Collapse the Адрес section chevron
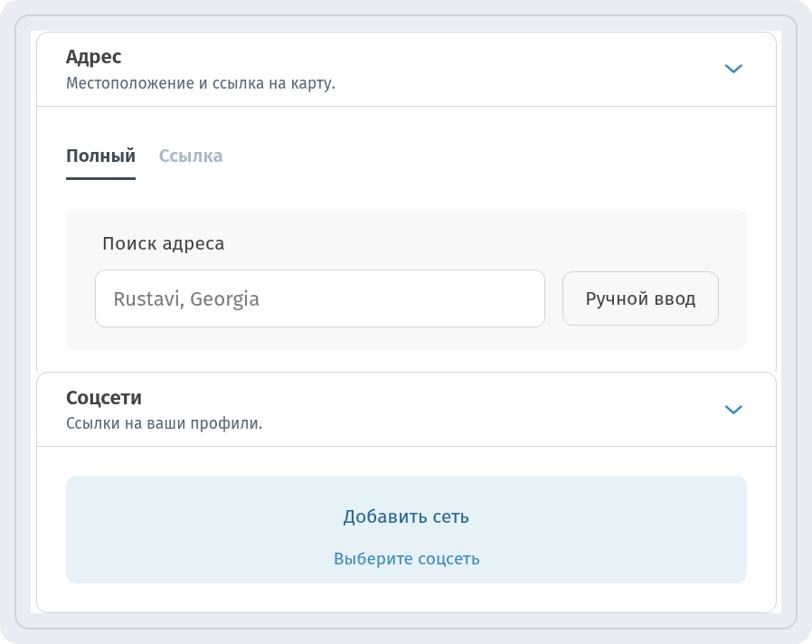This screenshot has height=644, width=812. pyautogui.click(x=733, y=69)
